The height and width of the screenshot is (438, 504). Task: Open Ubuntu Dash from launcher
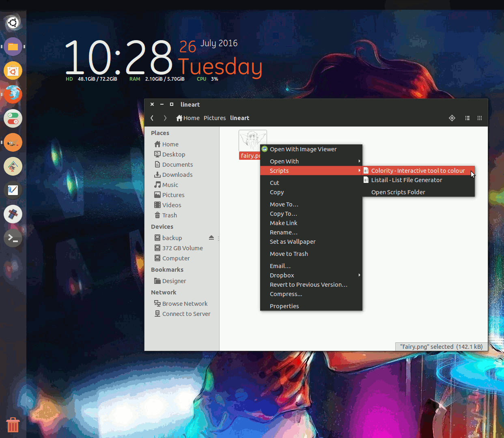[x=13, y=23]
